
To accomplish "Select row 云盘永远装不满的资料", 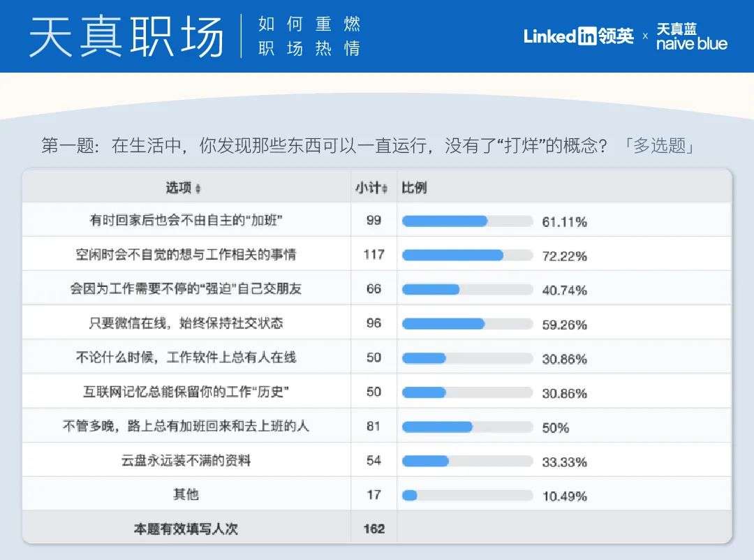I will coord(377,460).
